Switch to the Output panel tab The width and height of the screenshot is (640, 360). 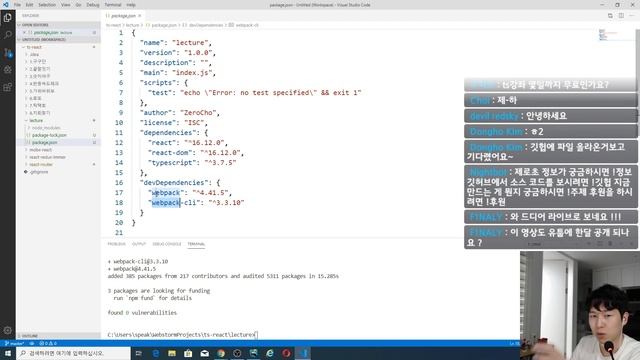[139, 244]
